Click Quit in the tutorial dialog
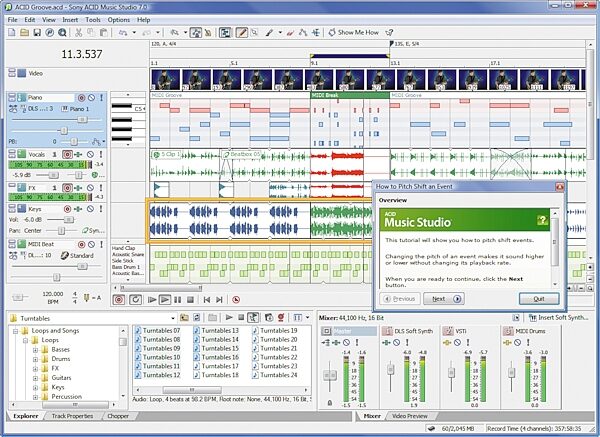This screenshot has width=600, height=437. (x=539, y=299)
